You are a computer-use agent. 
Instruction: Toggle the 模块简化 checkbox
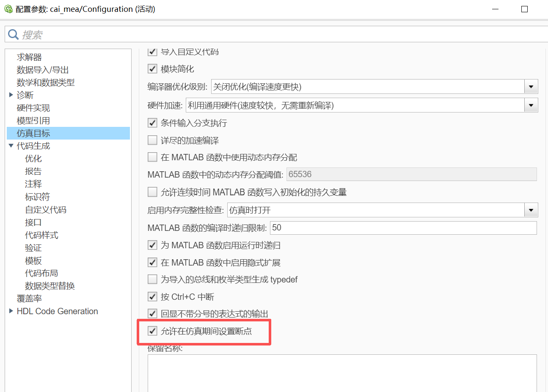point(152,69)
